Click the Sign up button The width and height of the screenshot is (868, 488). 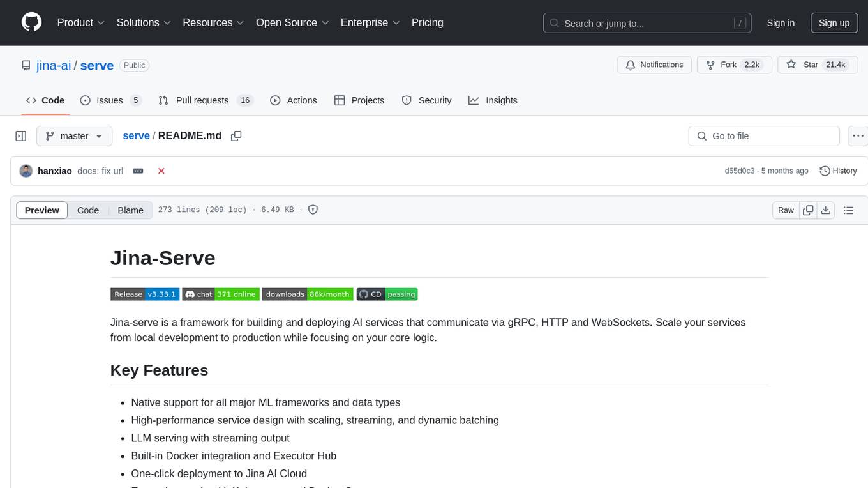coord(834,23)
